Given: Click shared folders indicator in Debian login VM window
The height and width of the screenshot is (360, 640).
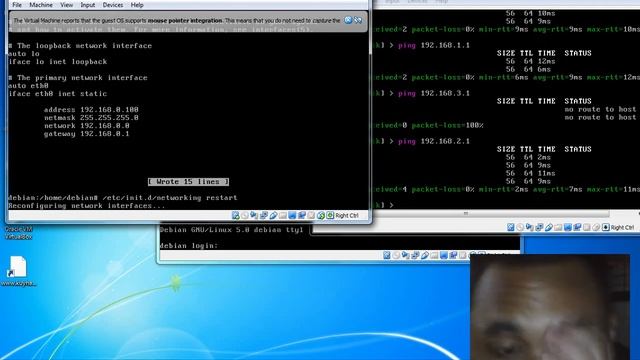Looking at the screenshot, I should click(434, 256).
